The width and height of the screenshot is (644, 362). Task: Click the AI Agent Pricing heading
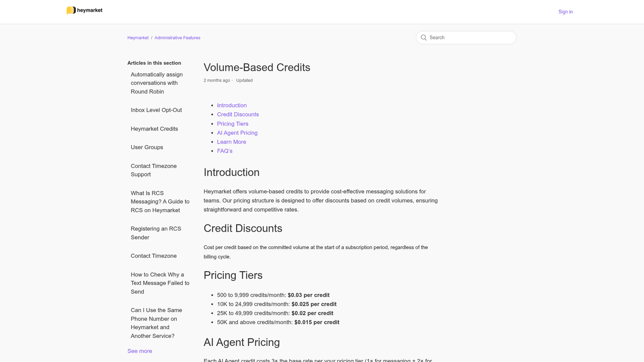[242, 342]
